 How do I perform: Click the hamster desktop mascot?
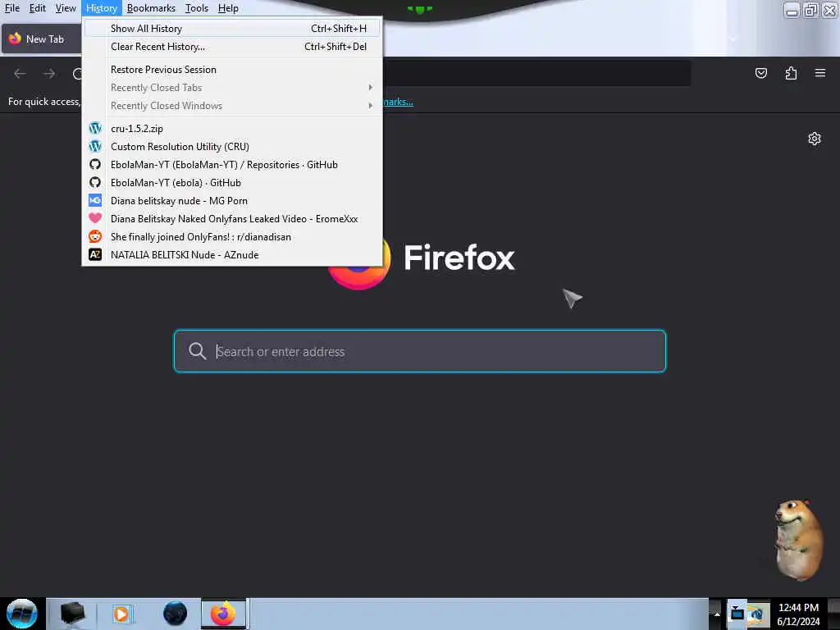[798, 540]
